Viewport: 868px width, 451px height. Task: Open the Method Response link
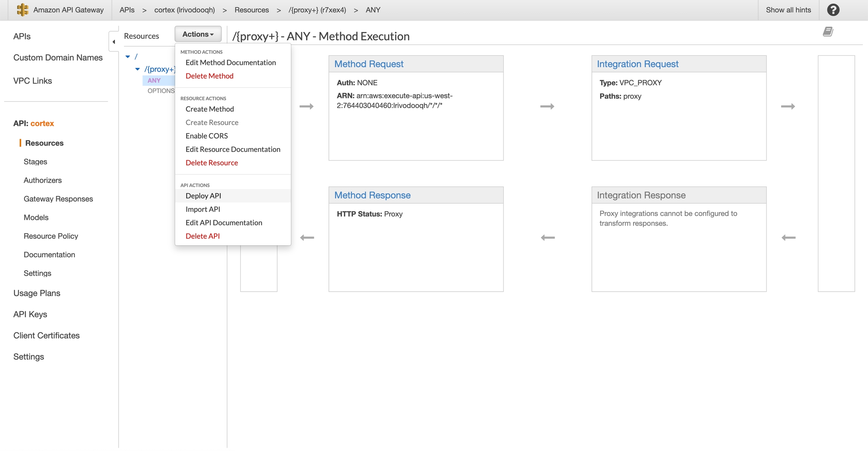pos(372,195)
